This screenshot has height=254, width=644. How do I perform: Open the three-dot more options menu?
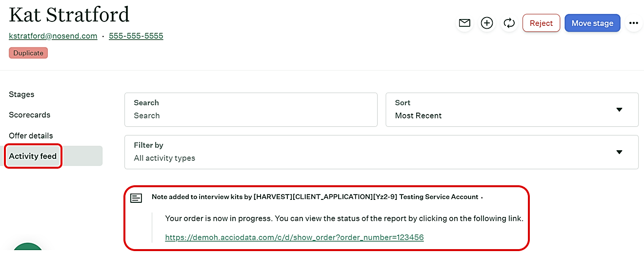[x=633, y=23]
